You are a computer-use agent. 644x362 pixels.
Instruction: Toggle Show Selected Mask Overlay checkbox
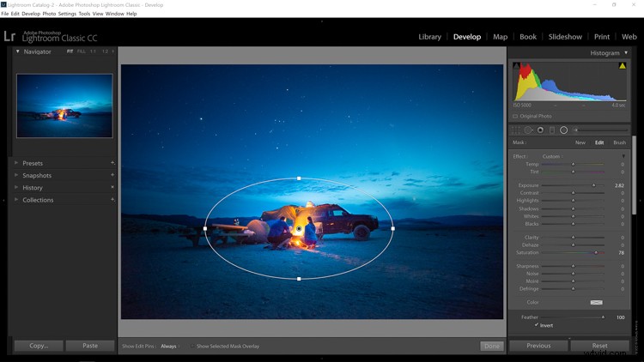click(x=192, y=346)
